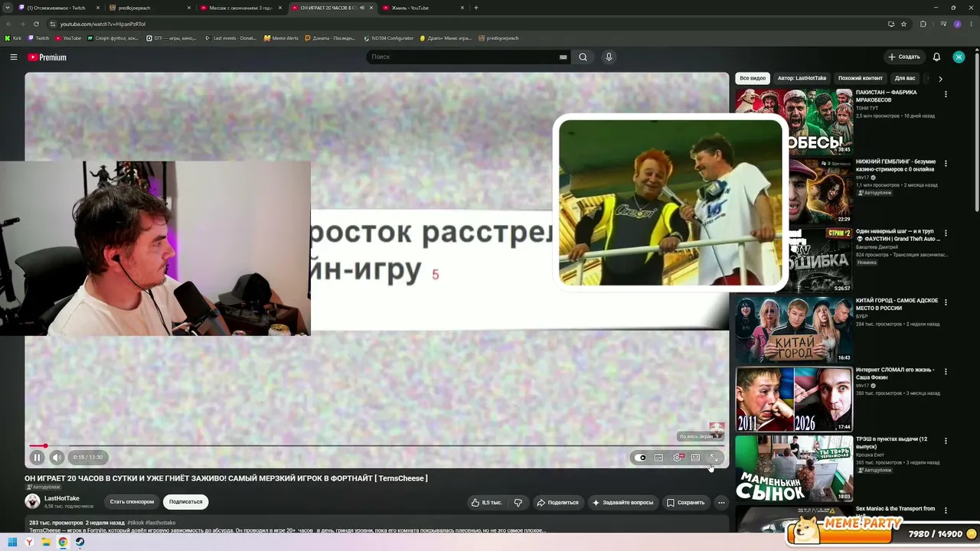Show more filter chips with right arrow
980x551 pixels.
(940, 78)
